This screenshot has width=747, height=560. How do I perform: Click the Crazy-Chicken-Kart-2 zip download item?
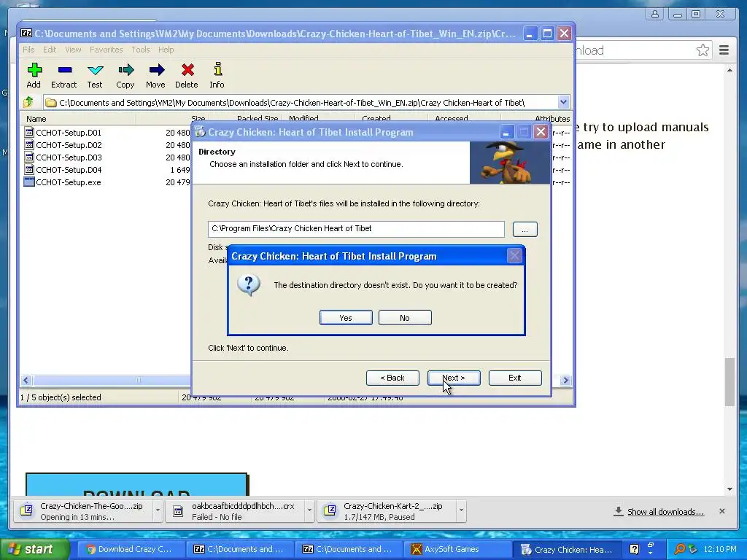click(387, 511)
